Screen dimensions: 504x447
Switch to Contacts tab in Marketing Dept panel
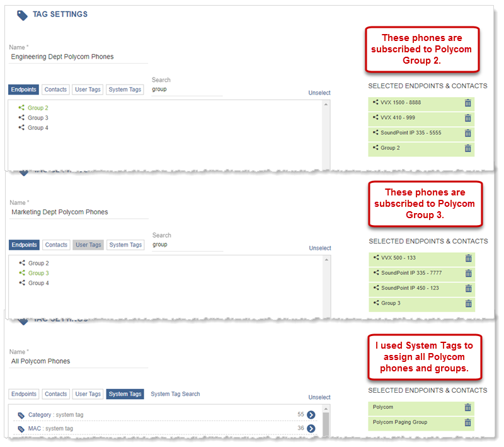click(56, 245)
